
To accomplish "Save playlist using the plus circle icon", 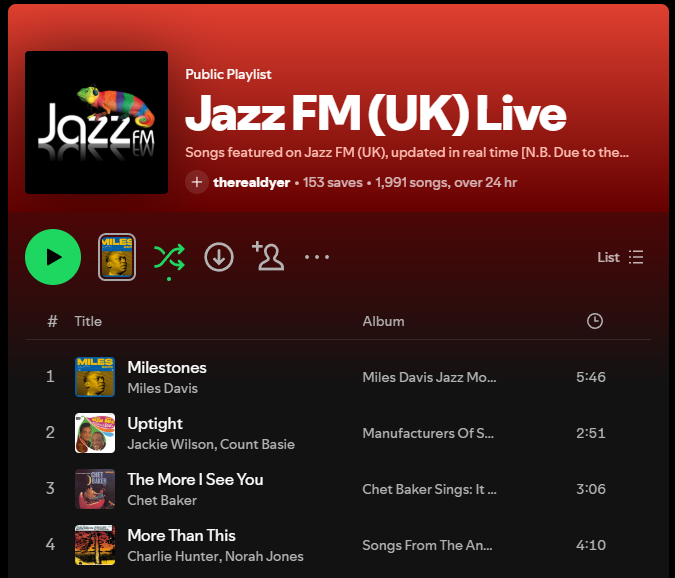I will click(197, 182).
